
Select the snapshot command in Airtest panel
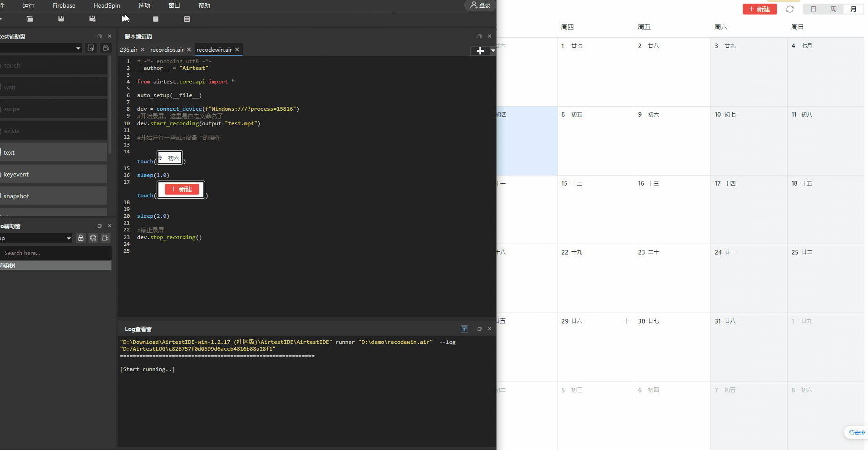(53, 196)
